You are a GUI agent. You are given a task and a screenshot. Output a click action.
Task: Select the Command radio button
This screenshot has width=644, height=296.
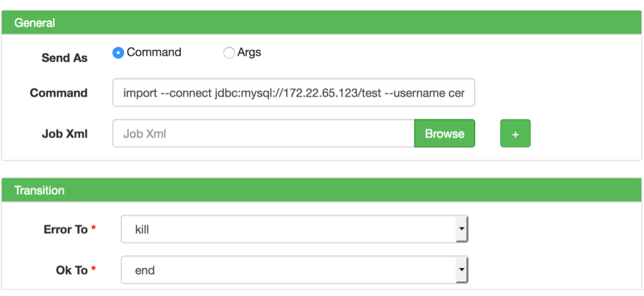pos(119,52)
